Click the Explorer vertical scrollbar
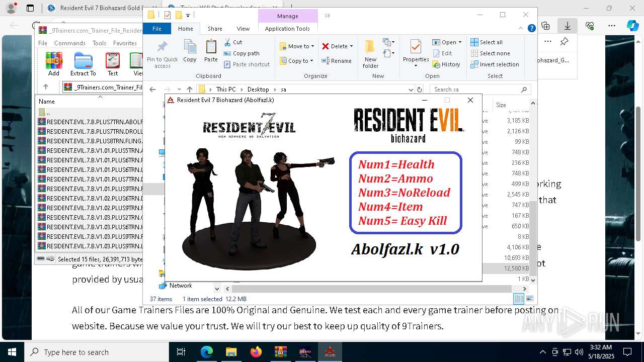Viewport: 644px width, 362px height. [x=533, y=238]
